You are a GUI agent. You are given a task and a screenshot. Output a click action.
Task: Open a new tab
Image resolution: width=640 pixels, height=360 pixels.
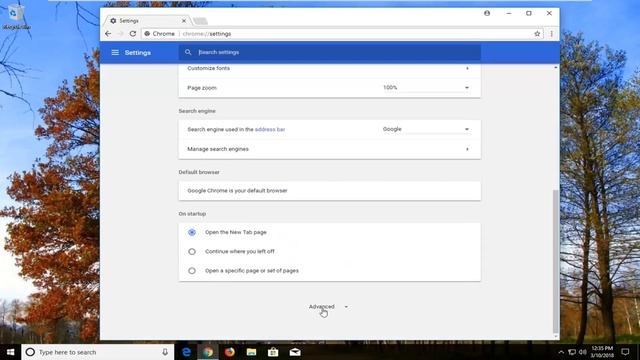pos(200,21)
